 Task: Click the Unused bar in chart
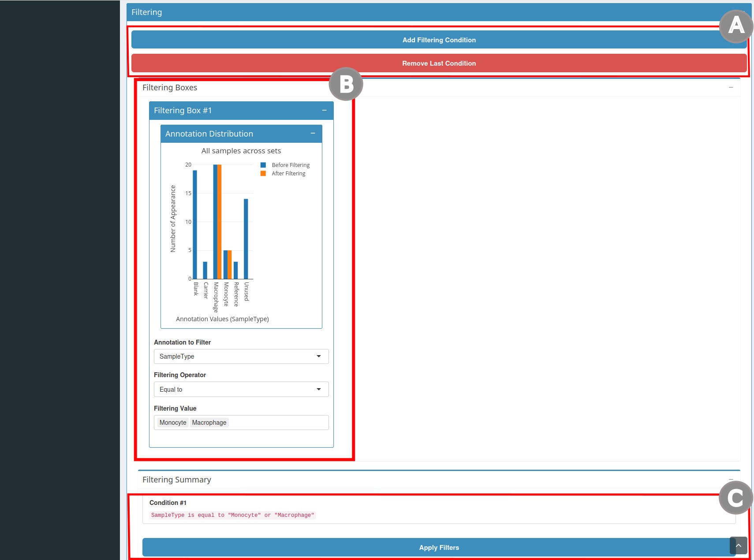click(246, 239)
